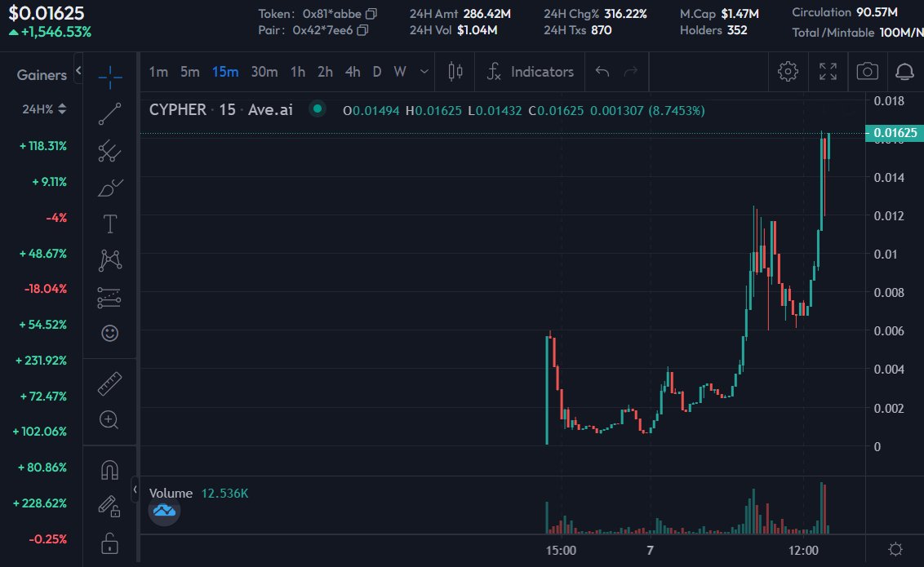Open gainer with +9.11%
This screenshot has width=924, height=567.
pos(50,182)
